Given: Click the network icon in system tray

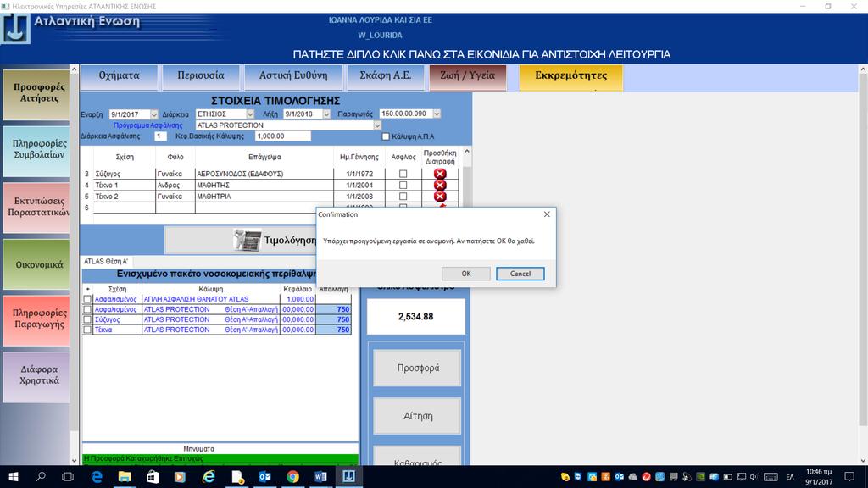Looking at the screenshot, I should coord(741,477).
